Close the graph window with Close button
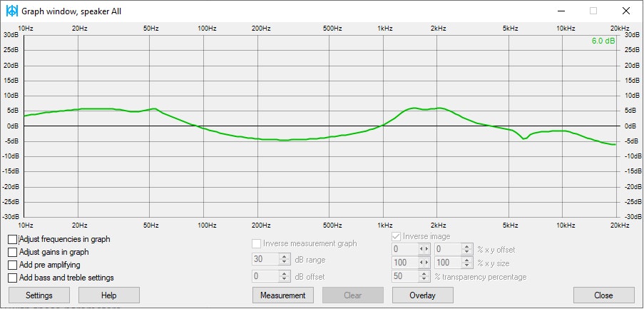Viewport: 644px width, 309px height. pyautogui.click(x=603, y=295)
